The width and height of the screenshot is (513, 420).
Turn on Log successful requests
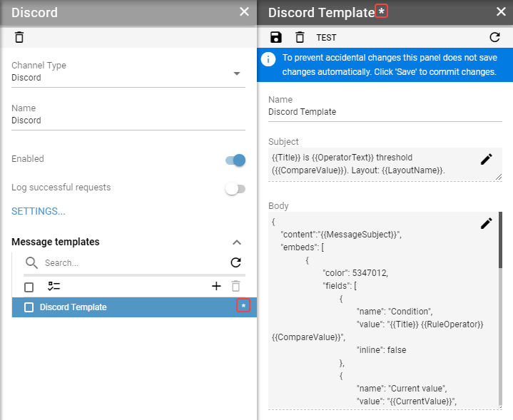pyautogui.click(x=235, y=189)
